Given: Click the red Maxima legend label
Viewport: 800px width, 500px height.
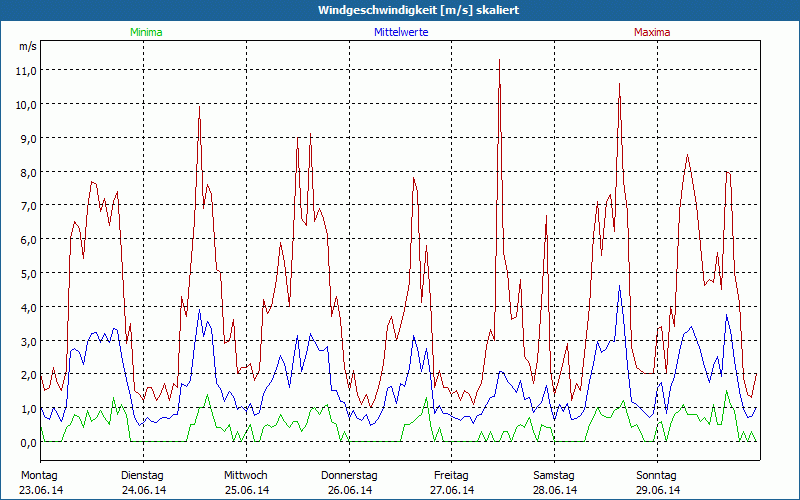Looking at the screenshot, I should (x=652, y=33).
